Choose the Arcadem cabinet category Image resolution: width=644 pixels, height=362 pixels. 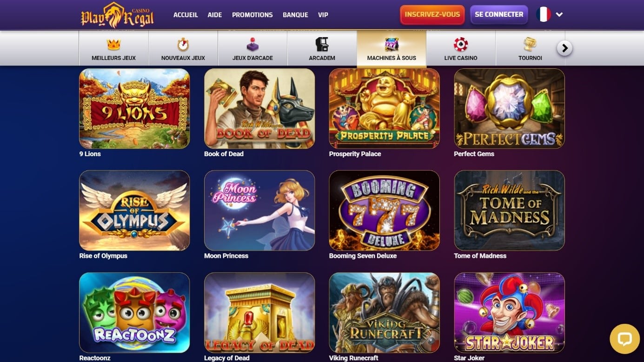coord(322,48)
